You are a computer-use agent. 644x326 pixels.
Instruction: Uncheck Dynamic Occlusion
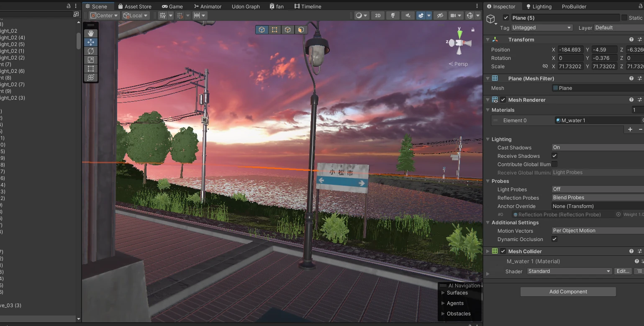554,239
